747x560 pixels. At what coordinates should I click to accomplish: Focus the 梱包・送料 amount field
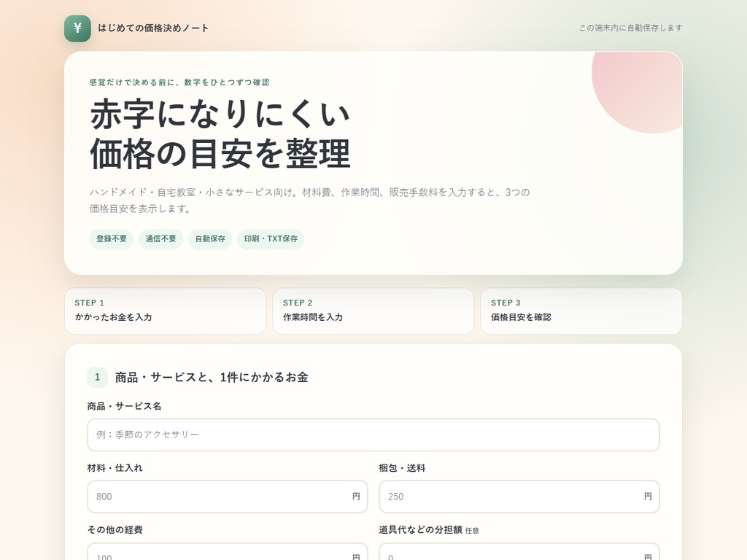[519, 497]
